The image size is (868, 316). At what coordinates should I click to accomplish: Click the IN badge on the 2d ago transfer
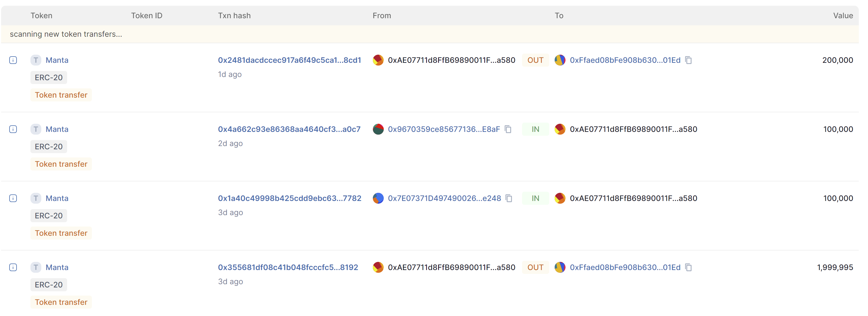[x=535, y=129]
